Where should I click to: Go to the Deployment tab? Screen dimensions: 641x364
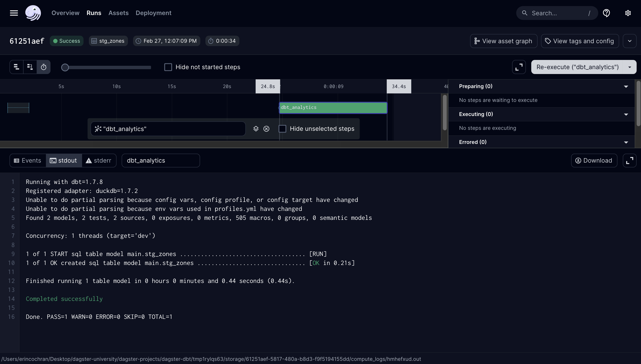[153, 13]
